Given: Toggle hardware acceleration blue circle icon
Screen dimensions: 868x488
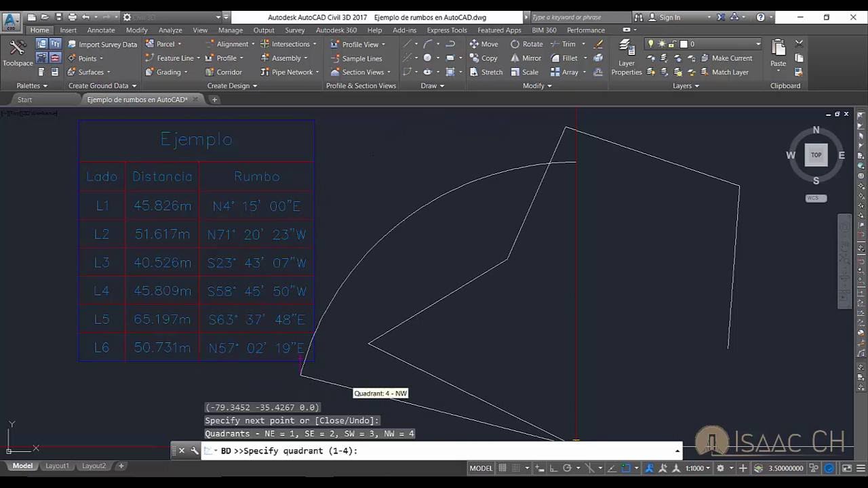Looking at the screenshot, I should click(x=829, y=468).
